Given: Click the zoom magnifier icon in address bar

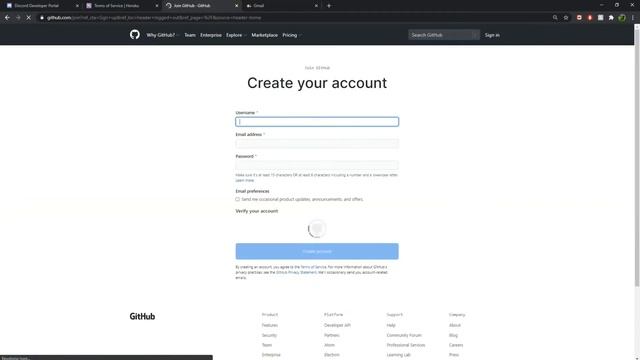Looking at the screenshot, I should tap(555, 18).
